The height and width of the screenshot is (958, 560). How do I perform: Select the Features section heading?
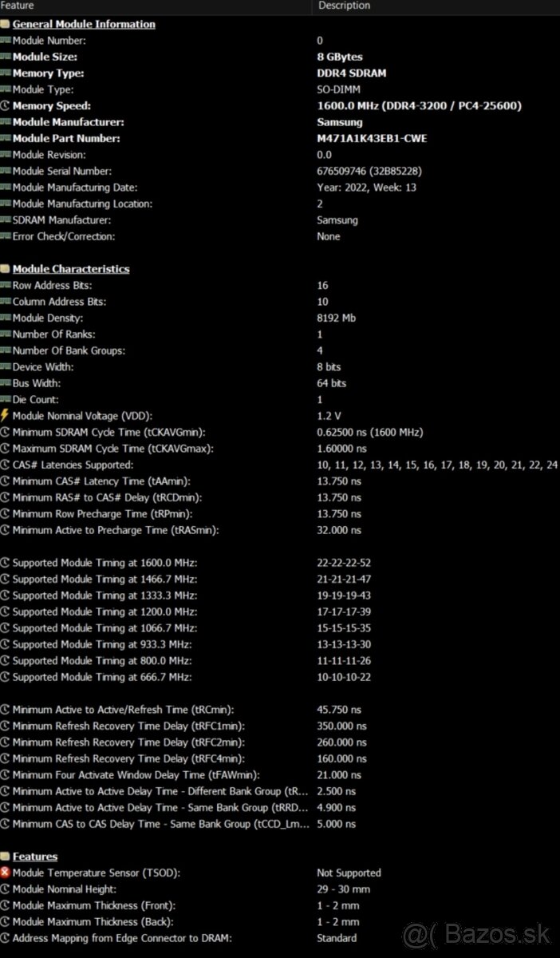[x=35, y=857]
